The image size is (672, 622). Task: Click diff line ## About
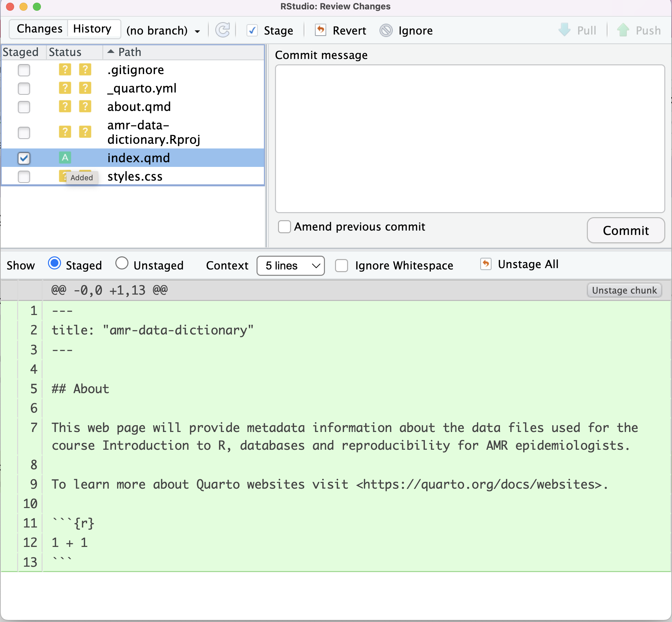(80, 389)
